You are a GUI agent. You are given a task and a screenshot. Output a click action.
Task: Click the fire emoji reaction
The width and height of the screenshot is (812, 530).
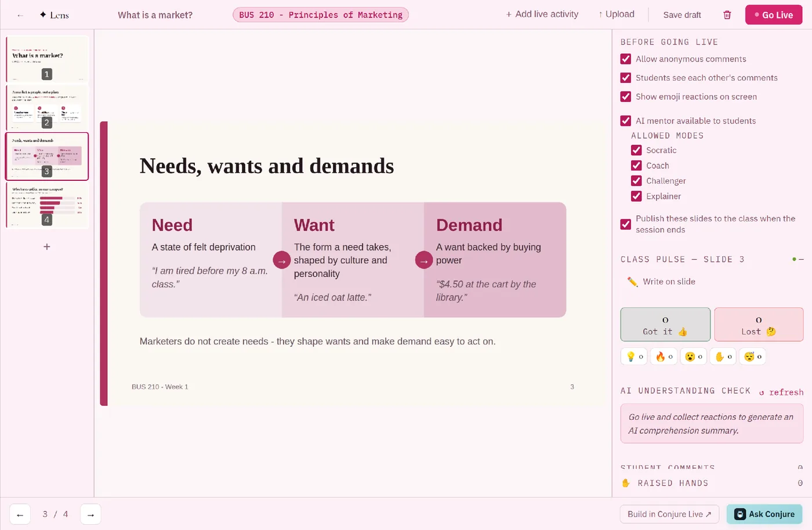pyautogui.click(x=664, y=357)
